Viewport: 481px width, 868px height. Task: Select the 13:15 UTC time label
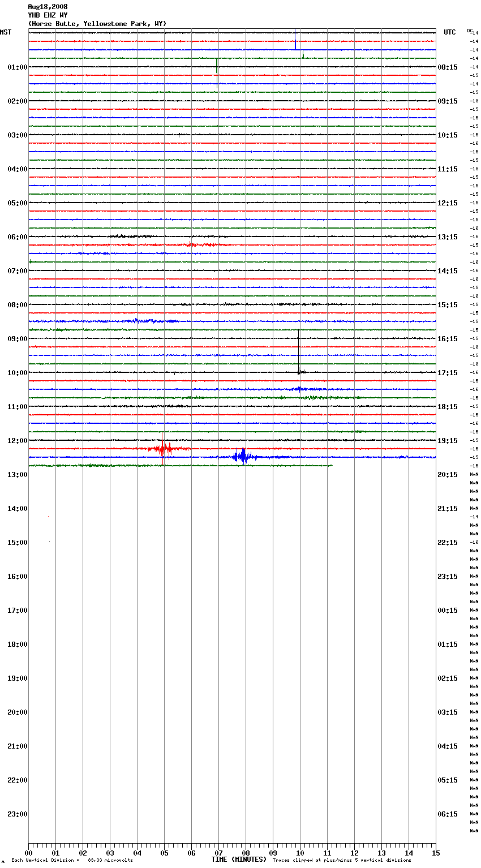coord(448,237)
